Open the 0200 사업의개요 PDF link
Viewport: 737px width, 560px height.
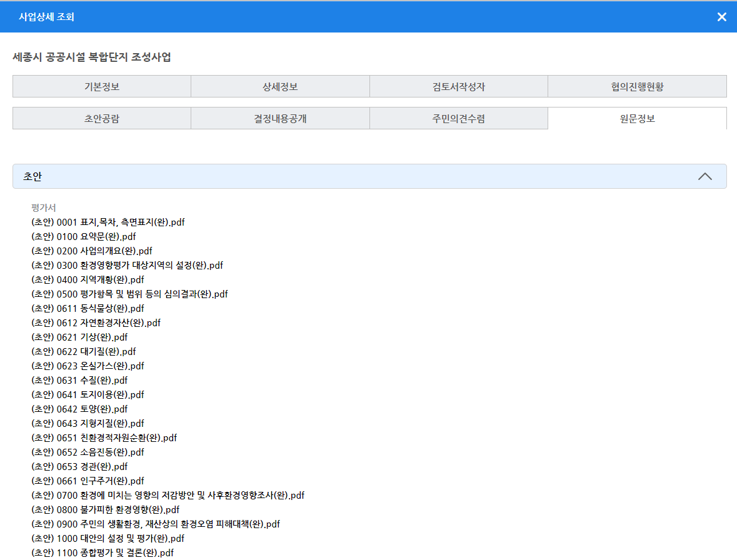pos(92,251)
